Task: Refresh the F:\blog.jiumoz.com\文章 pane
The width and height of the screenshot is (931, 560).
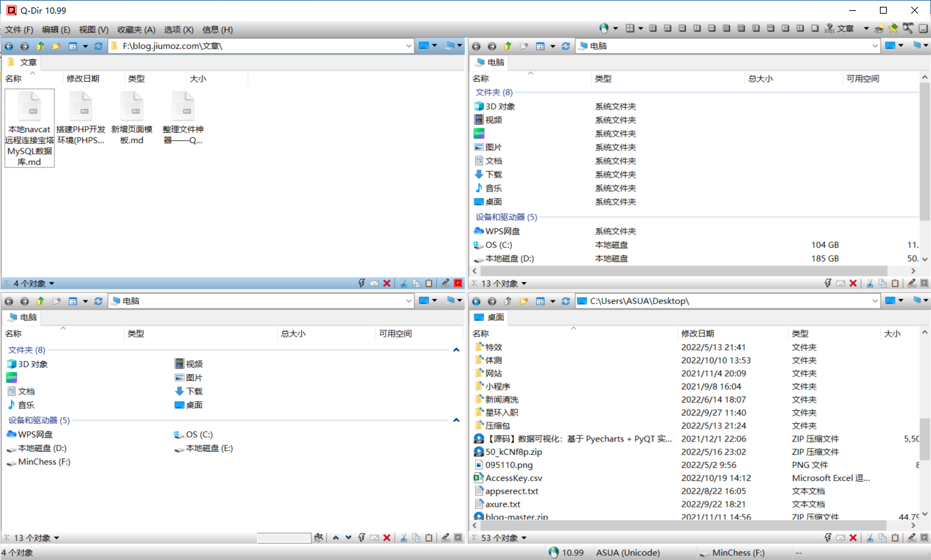Action: [x=99, y=46]
